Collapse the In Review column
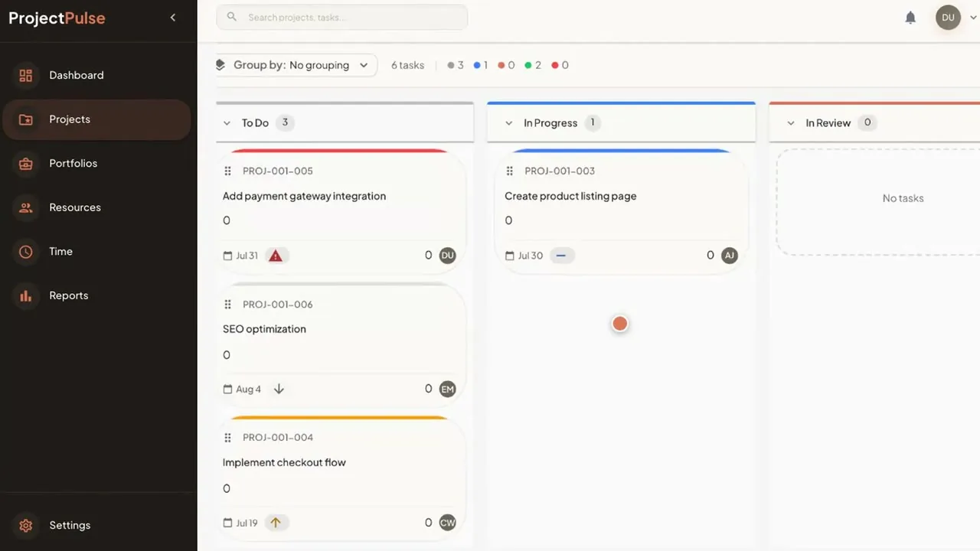Image resolution: width=980 pixels, height=551 pixels. pyautogui.click(x=791, y=123)
